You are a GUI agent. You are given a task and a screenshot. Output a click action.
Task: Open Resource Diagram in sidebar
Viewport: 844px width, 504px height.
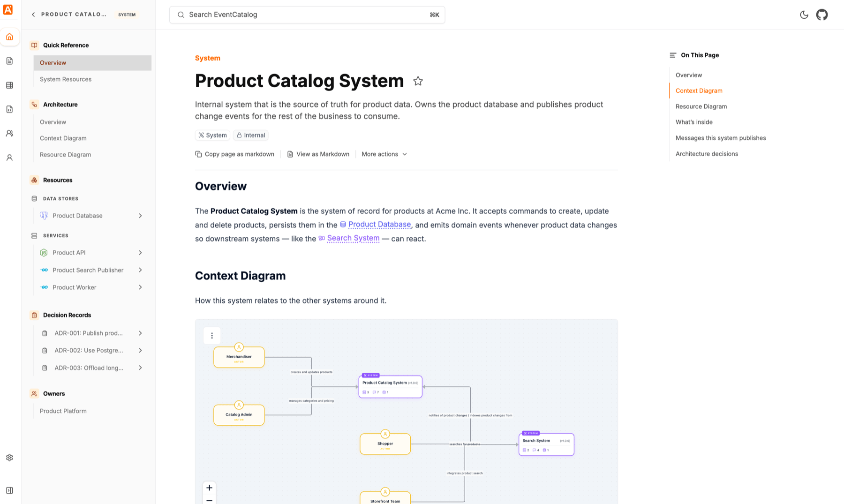65,155
